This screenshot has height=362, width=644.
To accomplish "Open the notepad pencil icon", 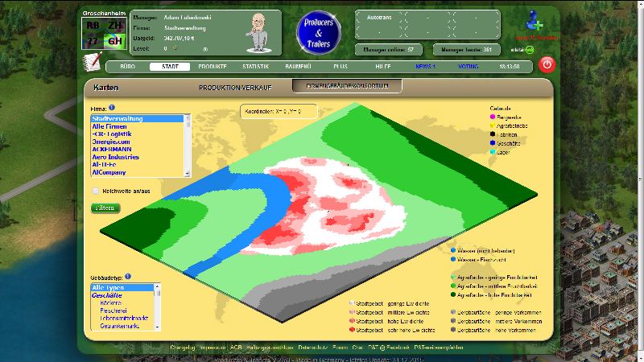I will click(93, 62).
